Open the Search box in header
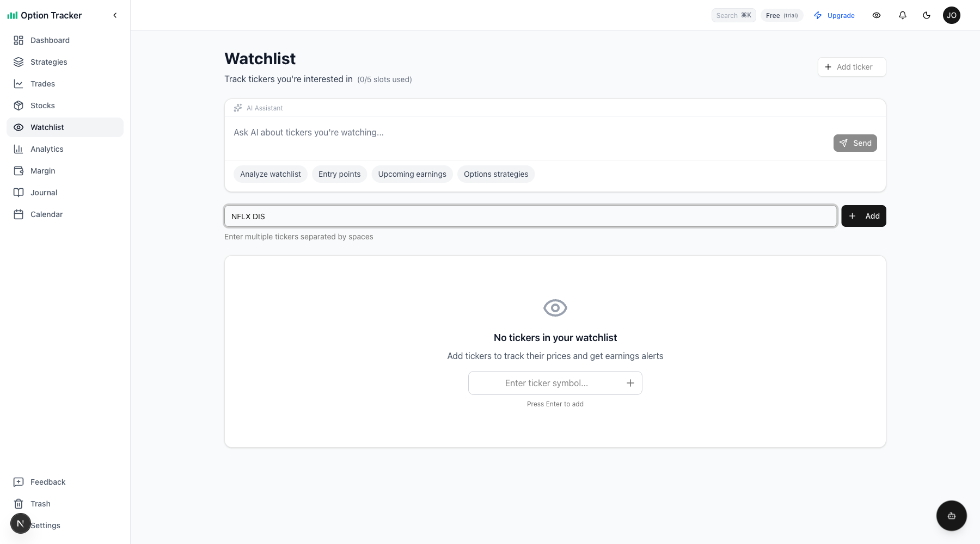Viewport: 980px width, 544px height. (x=733, y=15)
